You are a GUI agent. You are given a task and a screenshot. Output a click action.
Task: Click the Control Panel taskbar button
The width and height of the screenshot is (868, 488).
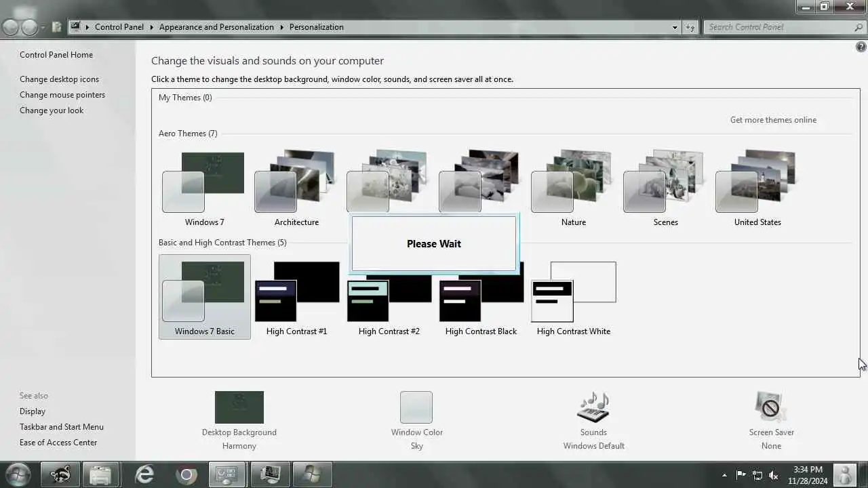pos(227,474)
